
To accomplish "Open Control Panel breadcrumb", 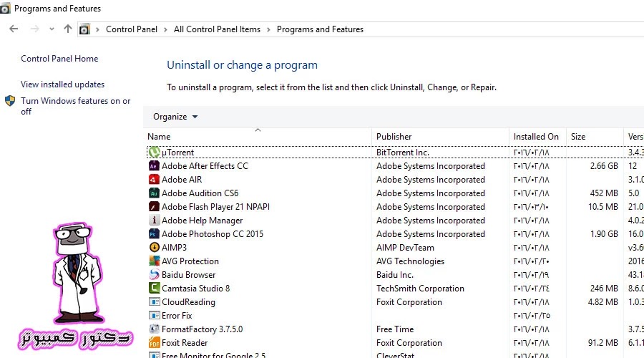I will tap(132, 29).
